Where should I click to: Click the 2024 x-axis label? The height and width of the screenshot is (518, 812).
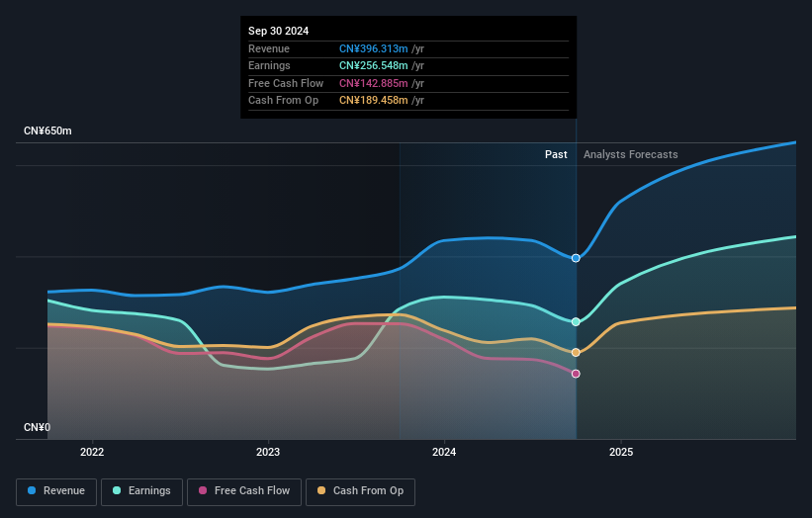444,452
